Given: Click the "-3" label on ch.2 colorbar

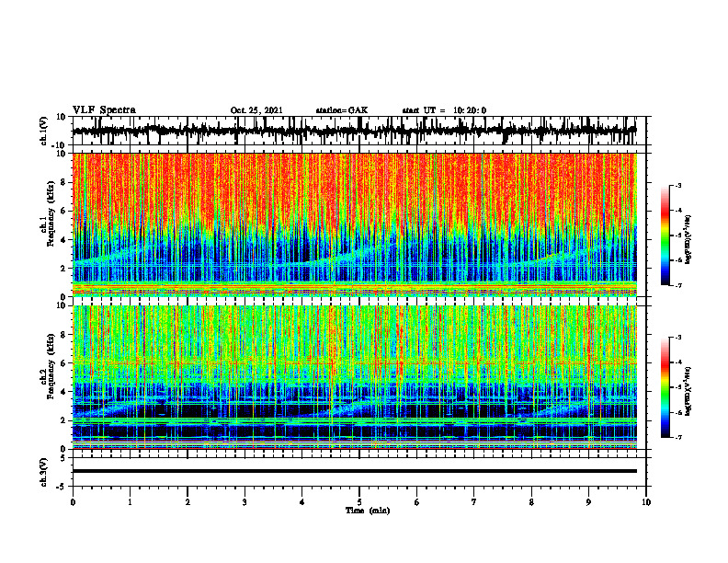Looking at the screenshot, I should point(677,338).
